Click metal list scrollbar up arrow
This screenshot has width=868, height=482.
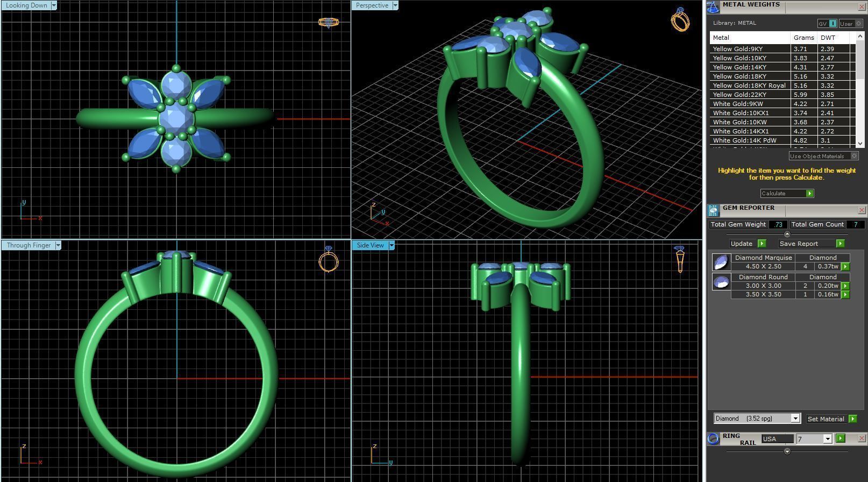click(x=859, y=36)
